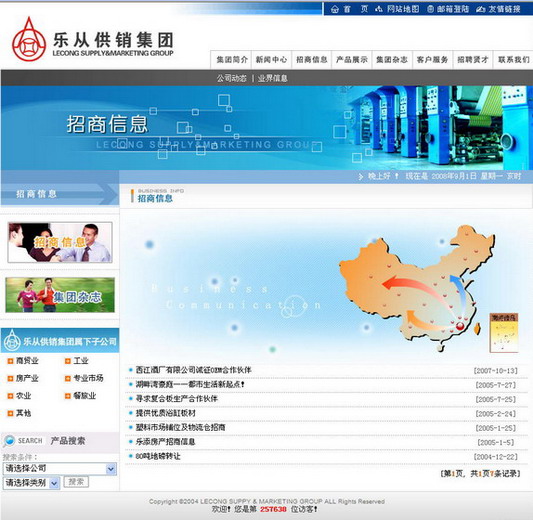This screenshot has height=520, width=533.
Task: Open the 西江酒厂有限公司 OEM article link
Action: pyautogui.click(x=193, y=370)
